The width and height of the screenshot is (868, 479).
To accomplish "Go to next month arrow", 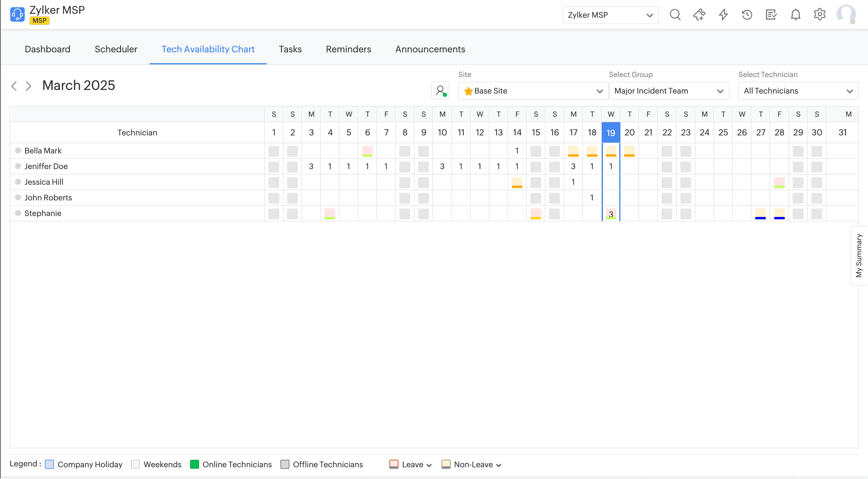I will (x=29, y=86).
